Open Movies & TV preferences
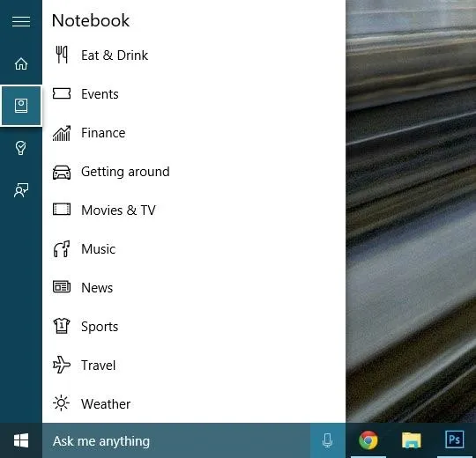Screen dimensions: 476x458 pyautogui.click(x=194, y=211)
